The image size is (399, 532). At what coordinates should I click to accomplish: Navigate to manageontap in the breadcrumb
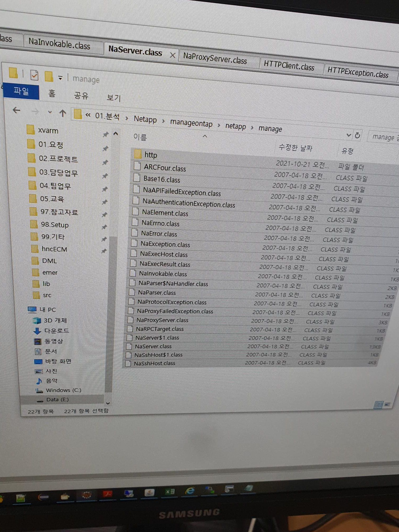191,123
